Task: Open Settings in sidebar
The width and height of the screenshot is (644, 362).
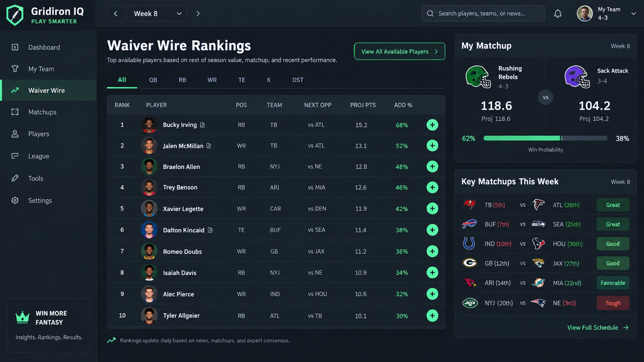Action: click(x=48, y=200)
